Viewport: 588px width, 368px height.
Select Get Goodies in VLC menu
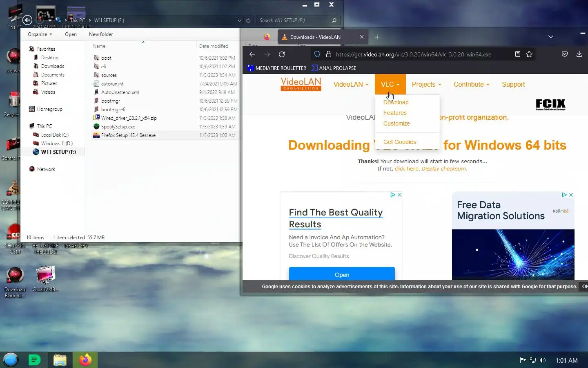(x=400, y=142)
